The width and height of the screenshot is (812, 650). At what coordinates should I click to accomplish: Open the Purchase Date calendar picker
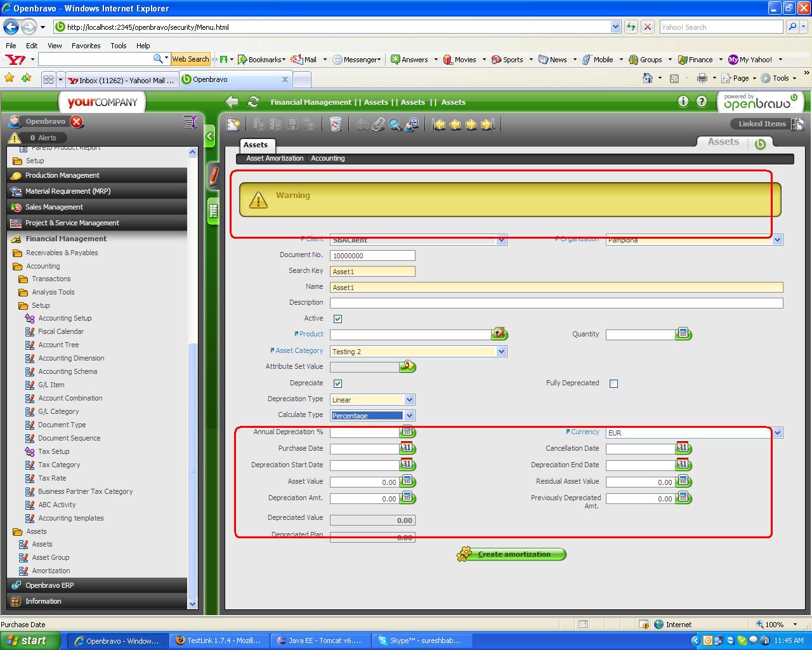coord(407,448)
